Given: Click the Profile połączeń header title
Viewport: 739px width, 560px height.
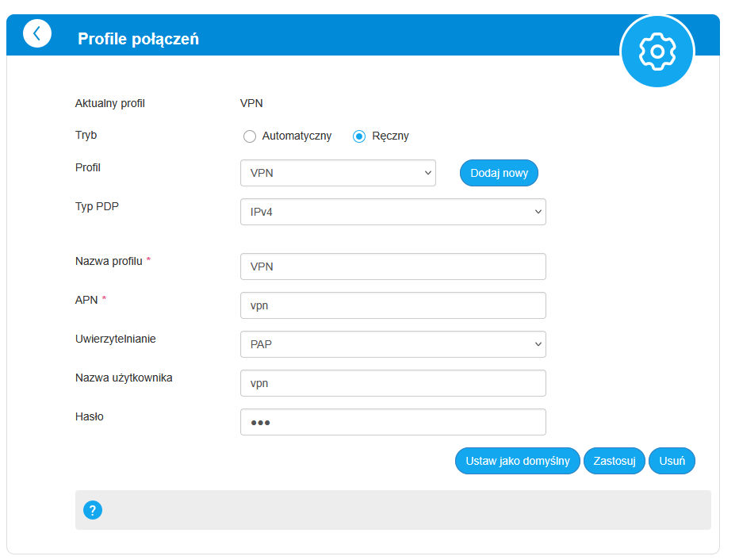Looking at the screenshot, I should click(138, 38).
